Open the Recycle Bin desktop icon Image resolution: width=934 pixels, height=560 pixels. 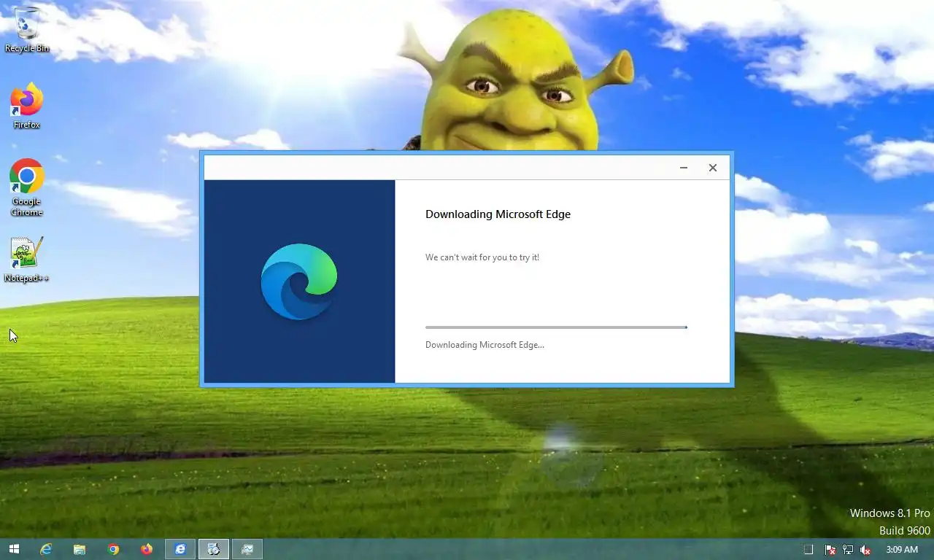(x=27, y=29)
